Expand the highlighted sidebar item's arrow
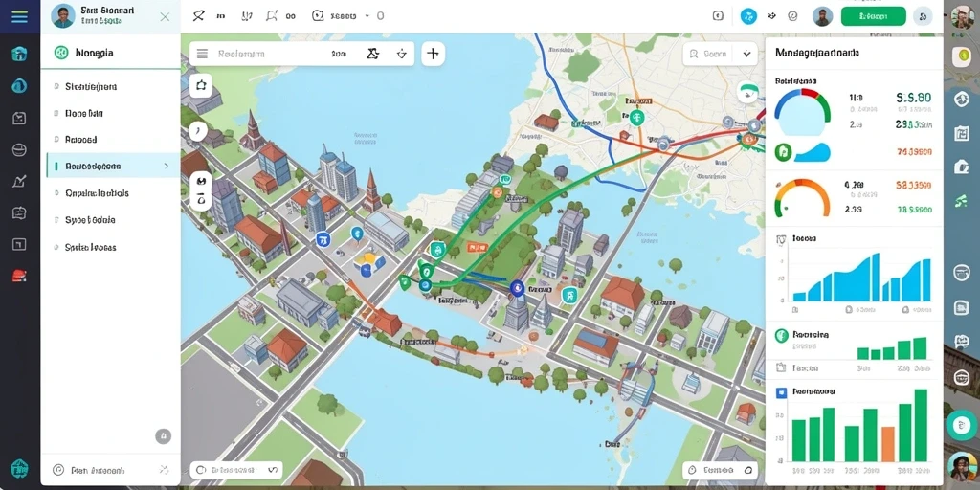This screenshot has height=490, width=980. [x=166, y=167]
